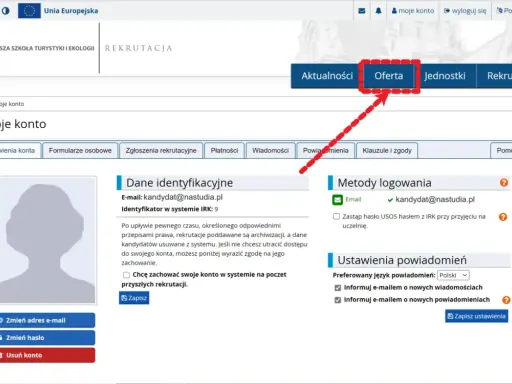Click the Metody logowania email address text
This screenshot has height=384, width=512.
(x=435, y=200)
